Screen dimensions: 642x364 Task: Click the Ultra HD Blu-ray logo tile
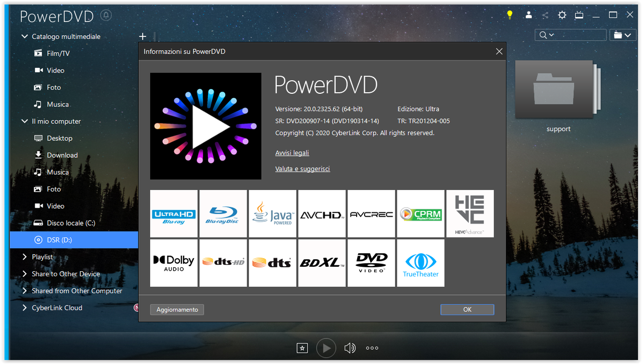(174, 214)
